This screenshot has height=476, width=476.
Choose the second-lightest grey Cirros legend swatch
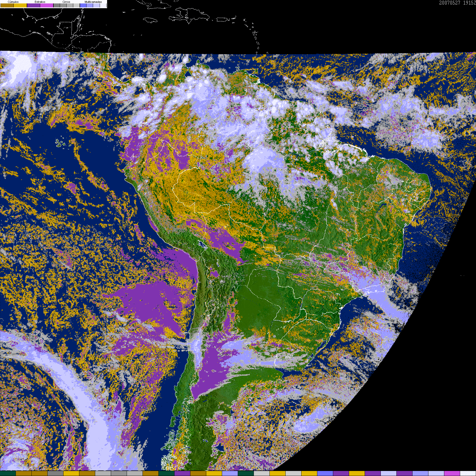pos(70,5)
